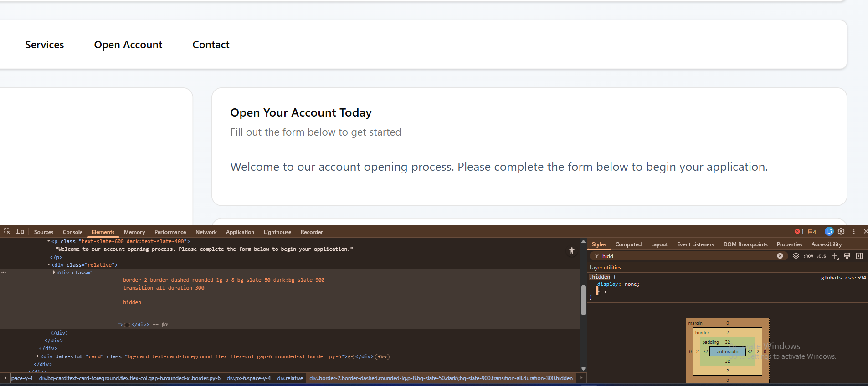Open the globals.css:594 source link
The width and height of the screenshot is (868, 386).
click(843, 278)
